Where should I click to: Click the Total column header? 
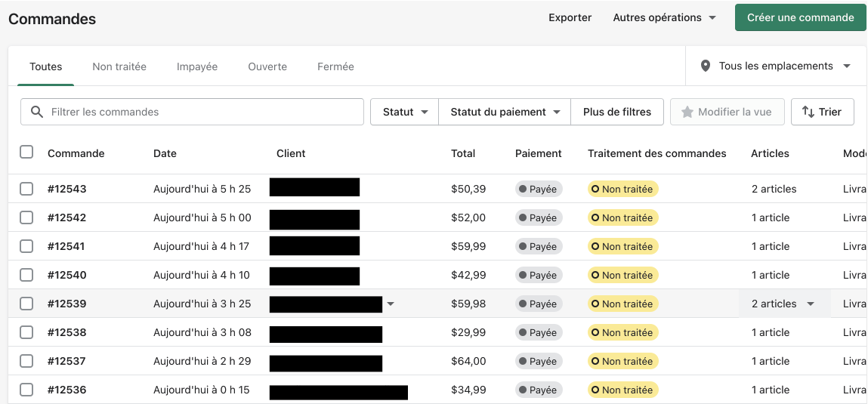pos(463,154)
